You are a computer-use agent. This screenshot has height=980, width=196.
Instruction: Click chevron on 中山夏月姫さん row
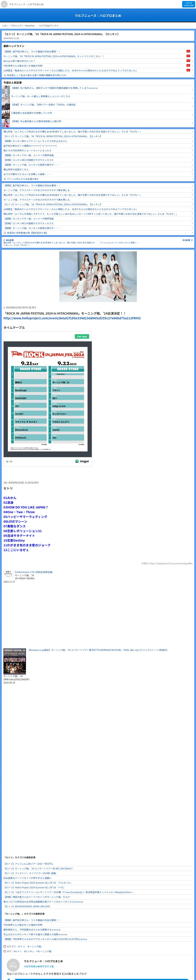pos(192,123)
